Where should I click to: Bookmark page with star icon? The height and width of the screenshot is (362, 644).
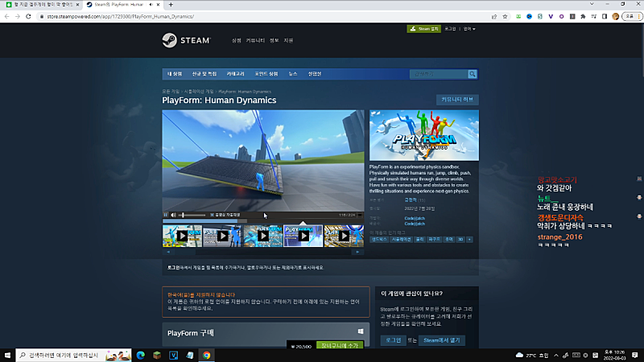click(506, 16)
